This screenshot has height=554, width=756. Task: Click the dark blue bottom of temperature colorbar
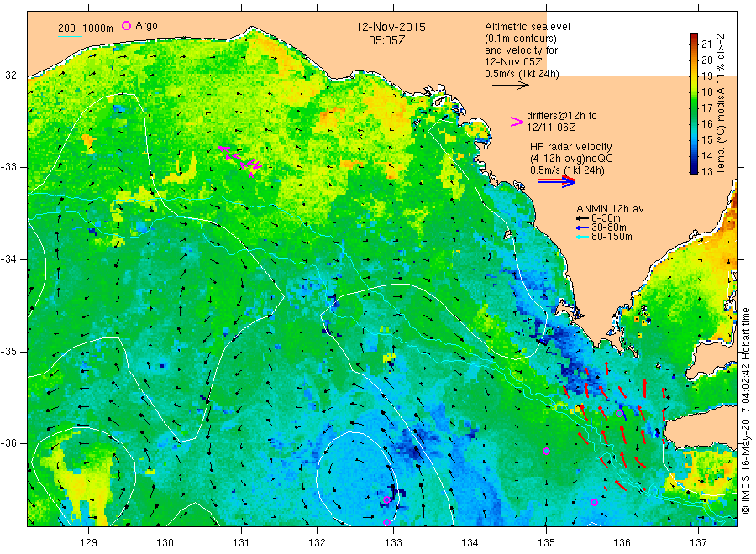pos(694,170)
